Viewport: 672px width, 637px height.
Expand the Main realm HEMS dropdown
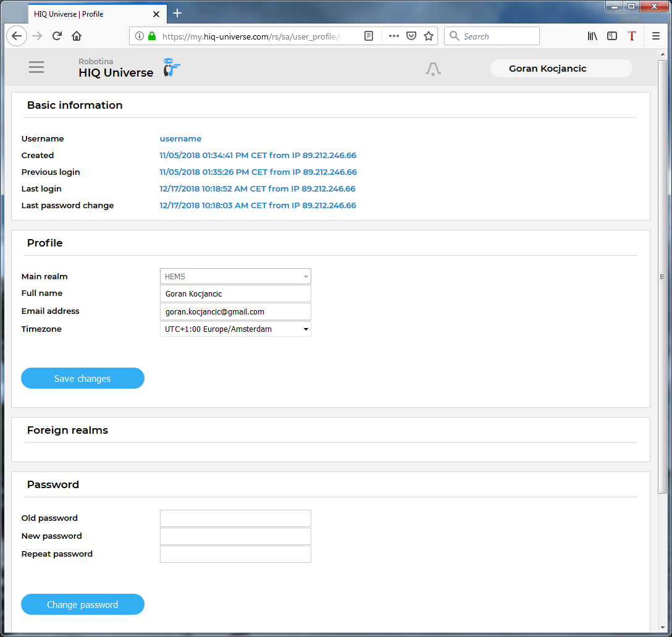[235, 276]
